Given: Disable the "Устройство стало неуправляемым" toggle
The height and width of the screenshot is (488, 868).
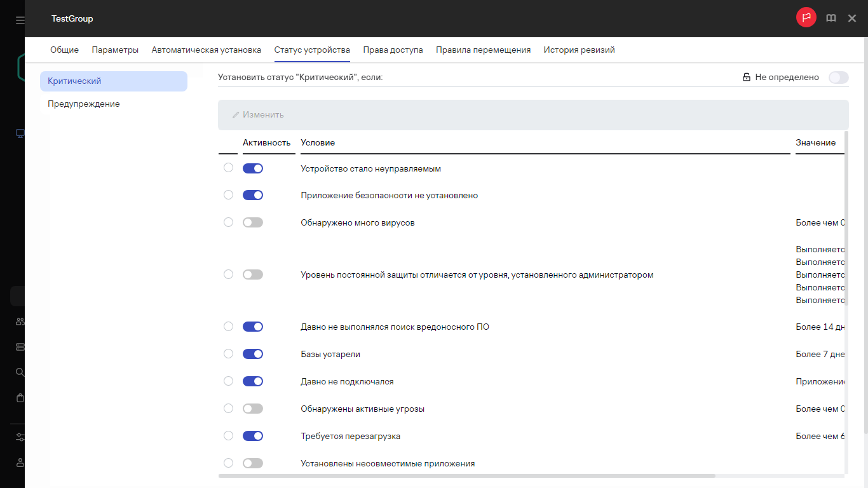Looking at the screenshot, I should [253, 168].
